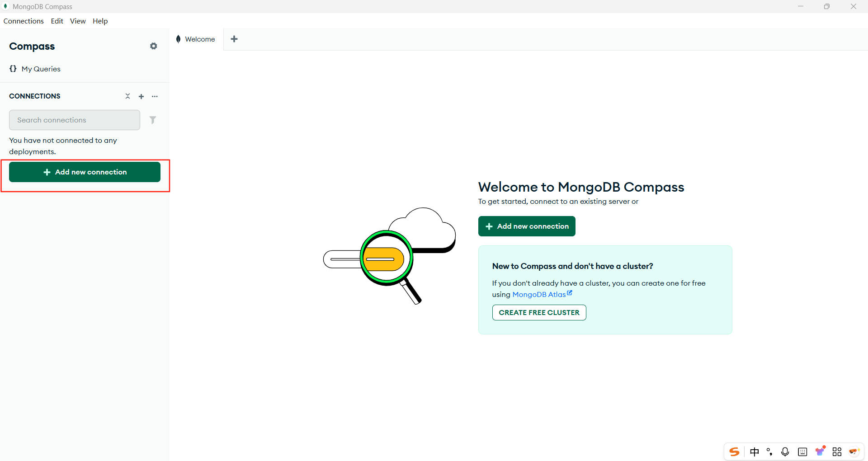Toggle Chinese input mode icon
The width and height of the screenshot is (868, 461).
[x=755, y=452]
